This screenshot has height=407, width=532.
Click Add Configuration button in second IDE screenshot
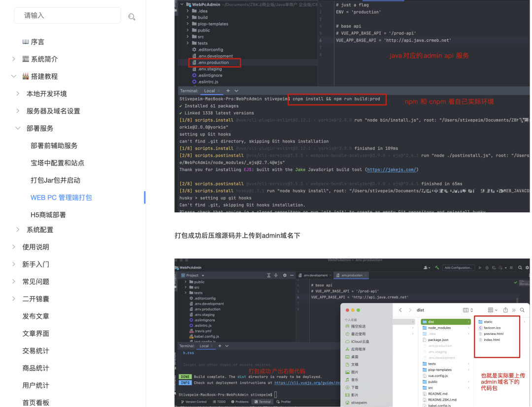pos(458,268)
